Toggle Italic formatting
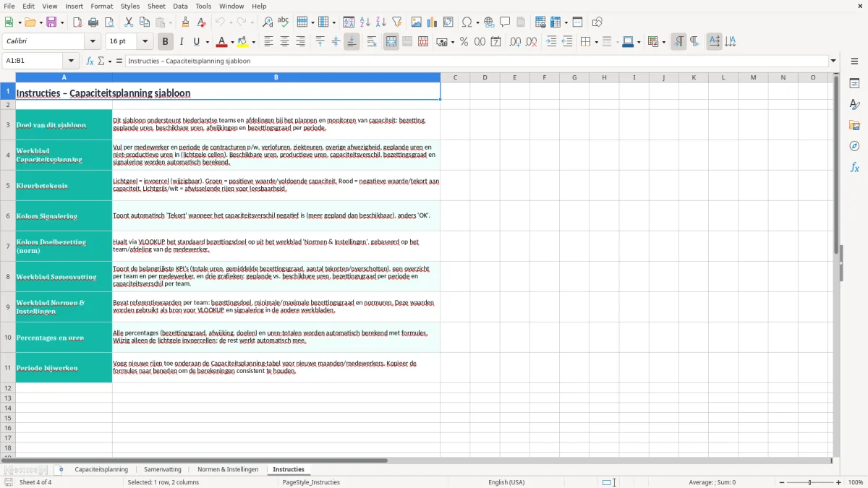 coord(182,42)
